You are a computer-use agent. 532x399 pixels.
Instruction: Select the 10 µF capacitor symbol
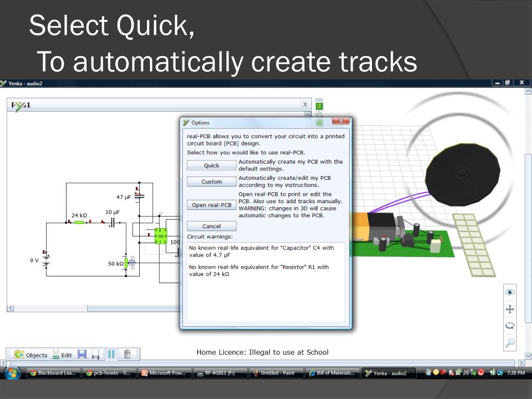coord(113,222)
